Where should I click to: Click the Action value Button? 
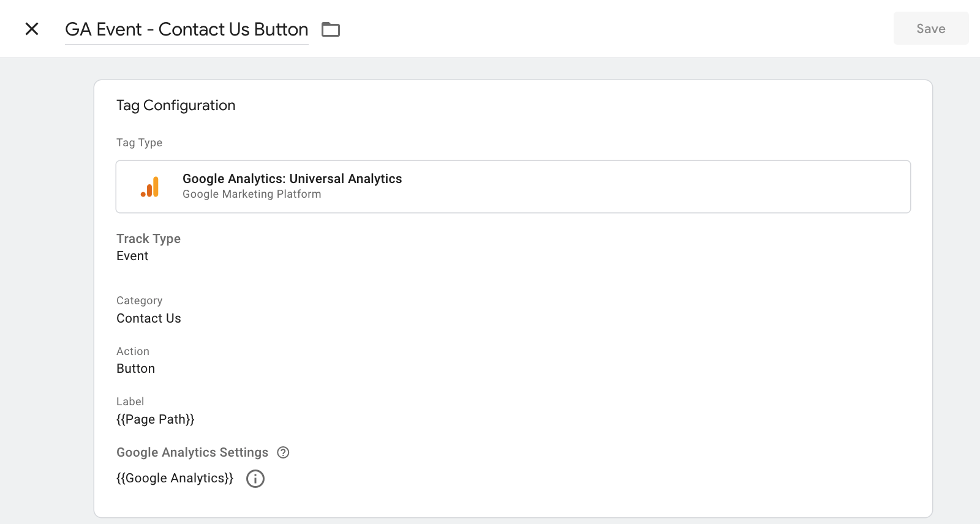pos(136,369)
